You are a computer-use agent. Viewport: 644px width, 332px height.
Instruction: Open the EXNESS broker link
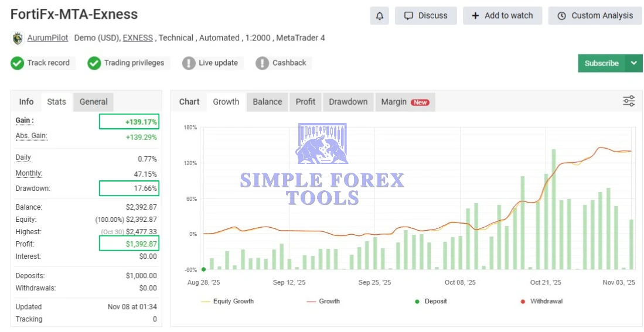tap(138, 38)
